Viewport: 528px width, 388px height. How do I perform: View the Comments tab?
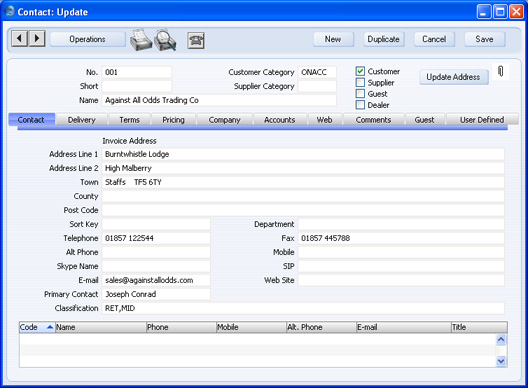[373, 120]
